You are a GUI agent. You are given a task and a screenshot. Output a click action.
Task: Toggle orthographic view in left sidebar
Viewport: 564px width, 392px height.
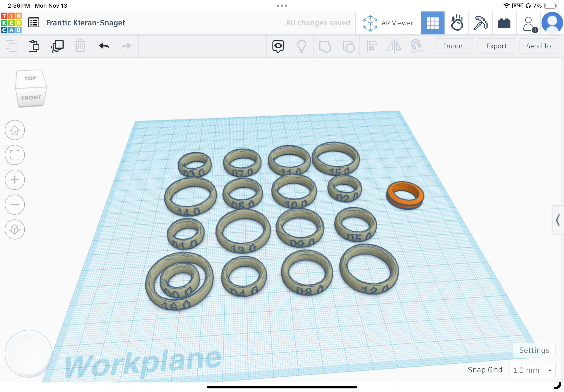click(x=15, y=229)
